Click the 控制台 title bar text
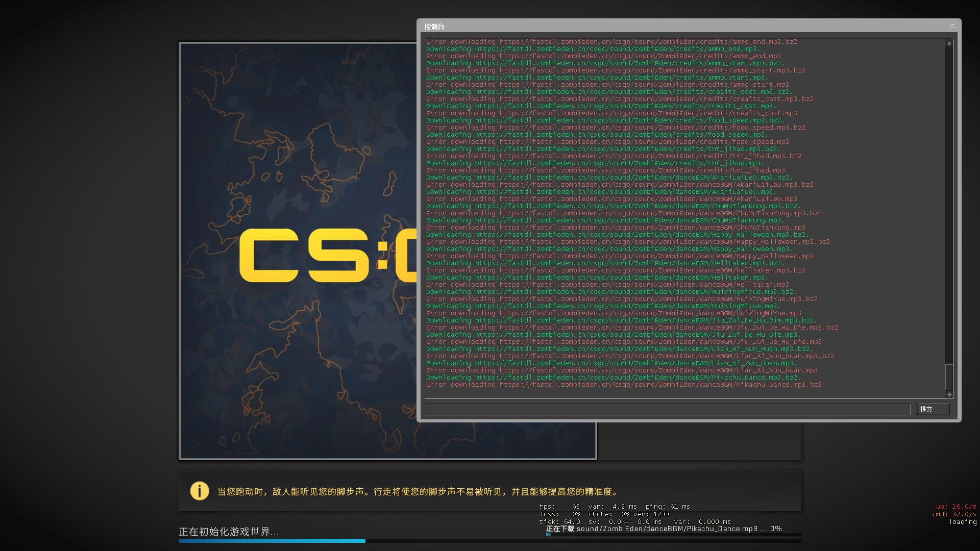980x551 pixels. point(434,27)
